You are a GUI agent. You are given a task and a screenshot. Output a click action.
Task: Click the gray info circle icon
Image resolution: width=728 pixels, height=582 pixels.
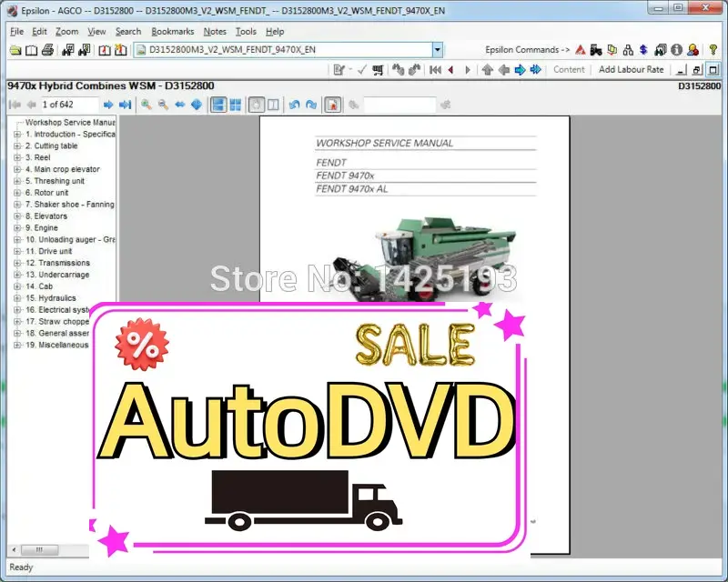coord(676,50)
